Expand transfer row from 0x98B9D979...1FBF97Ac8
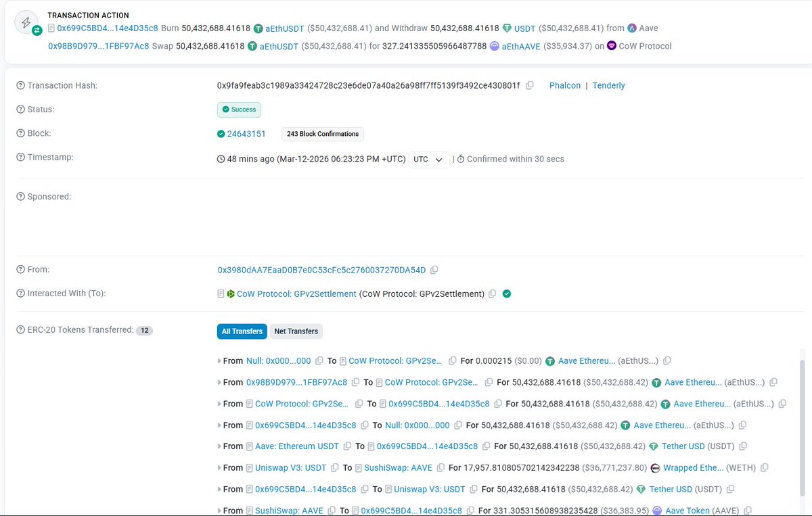 pos(219,383)
